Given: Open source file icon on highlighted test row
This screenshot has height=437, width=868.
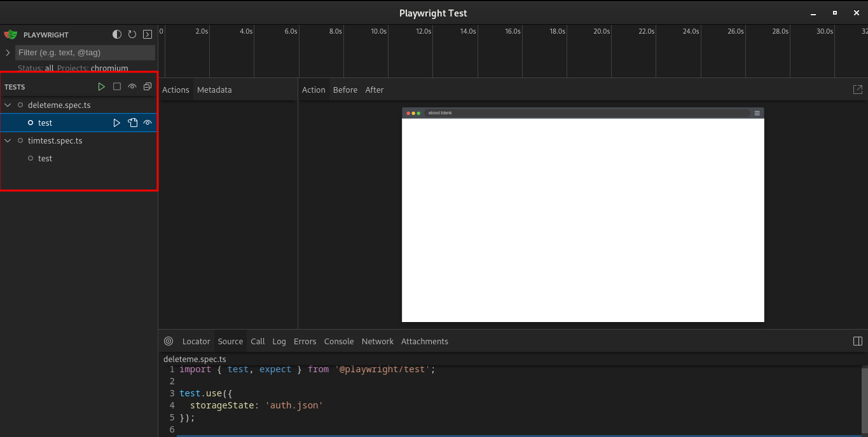Looking at the screenshot, I should click(x=132, y=123).
